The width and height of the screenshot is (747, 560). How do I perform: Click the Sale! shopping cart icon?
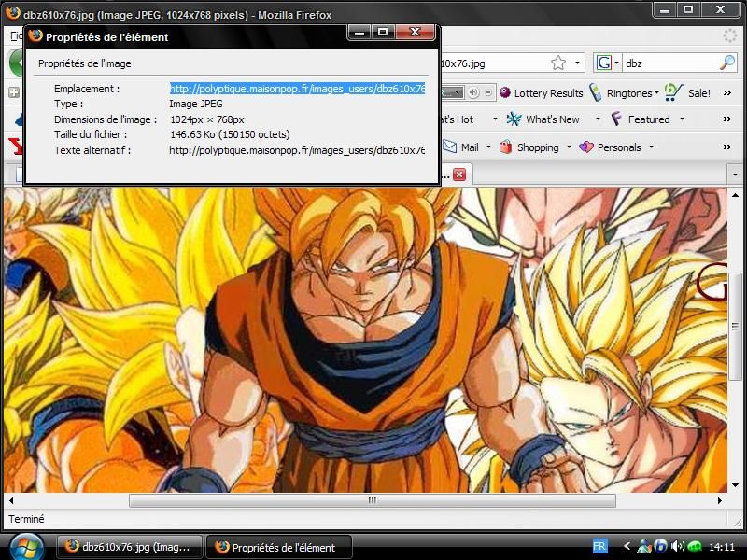click(673, 91)
